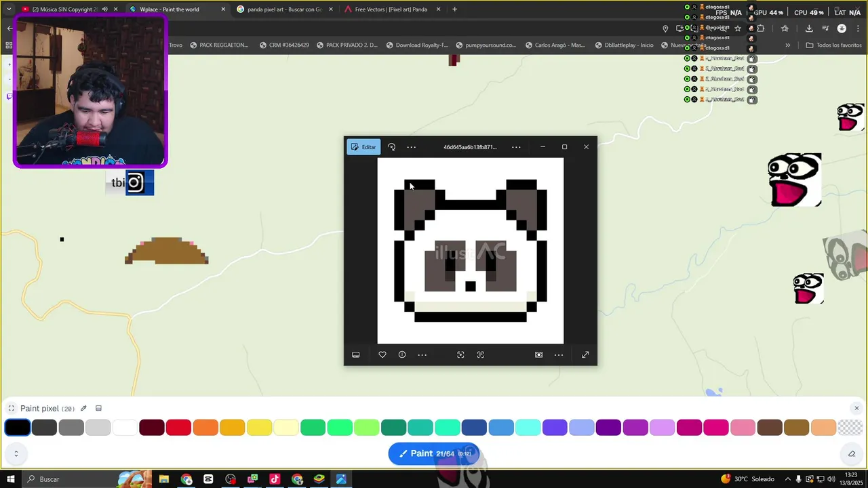Screen dimensions: 868x488
Task: Click the pencil icon beside Paint pixel
Action: (83, 408)
